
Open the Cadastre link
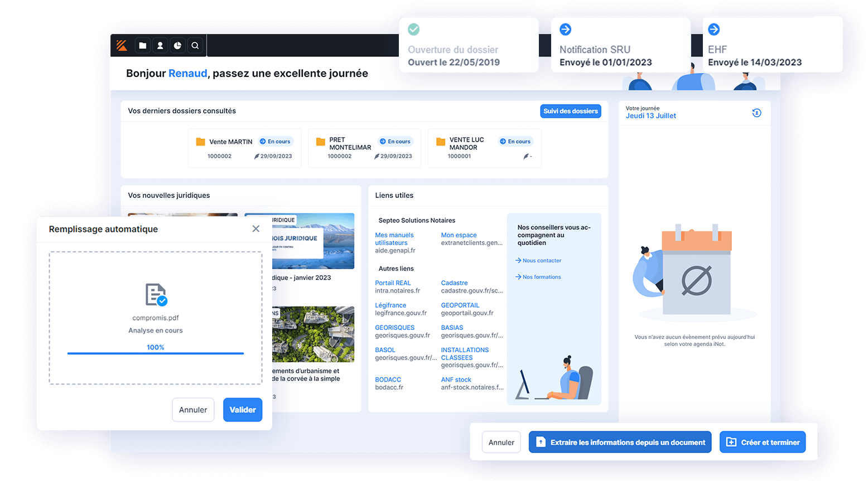pyautogui.click(x=454, y=283)
